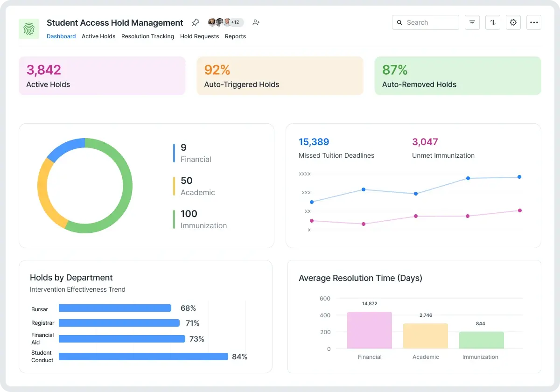The height and width of the screenshot is (392, 560).
Task: Click the sort arrows icon
Action: 493,22
